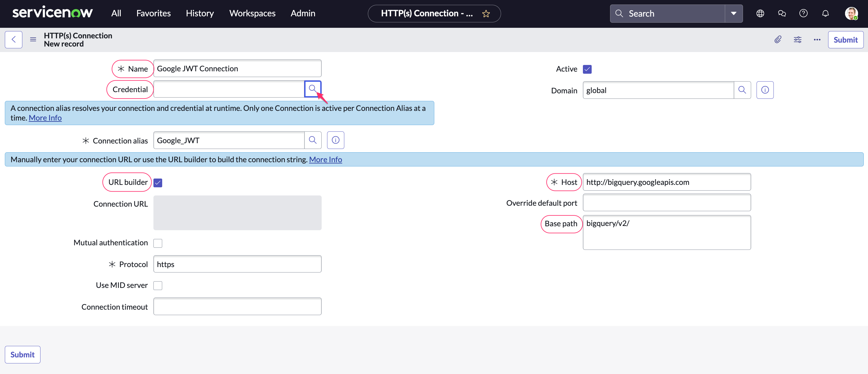Click the Domain label
Viewport: 868px width, 374px height.
564,90
